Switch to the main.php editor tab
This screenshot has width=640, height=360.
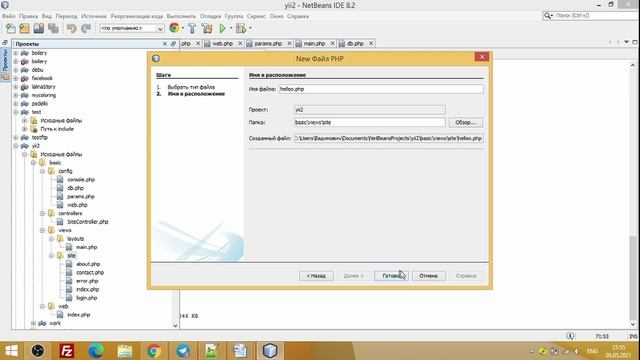[x=314, y=43]
